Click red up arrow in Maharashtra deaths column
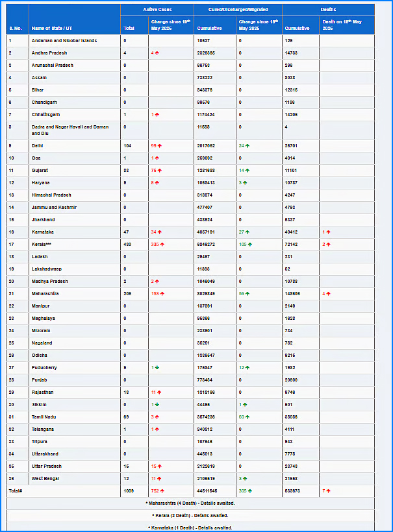 click(x=329, y=294)
